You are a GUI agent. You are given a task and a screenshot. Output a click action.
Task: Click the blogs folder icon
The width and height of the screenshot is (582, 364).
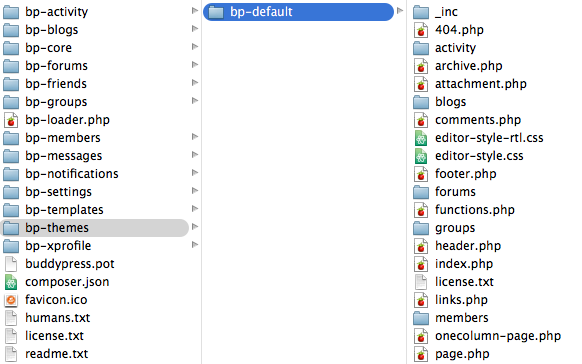tap(421, 102)
